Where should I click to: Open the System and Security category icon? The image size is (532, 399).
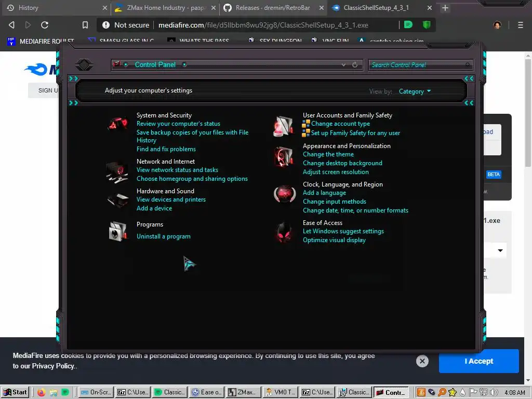coord(118,124)
